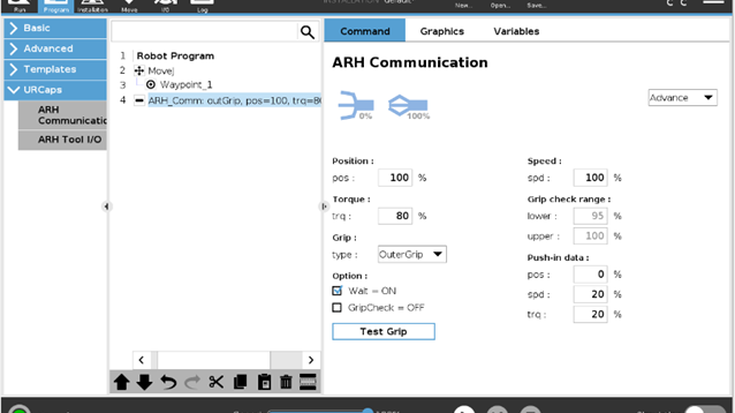Open the Move tab in header

129,6
